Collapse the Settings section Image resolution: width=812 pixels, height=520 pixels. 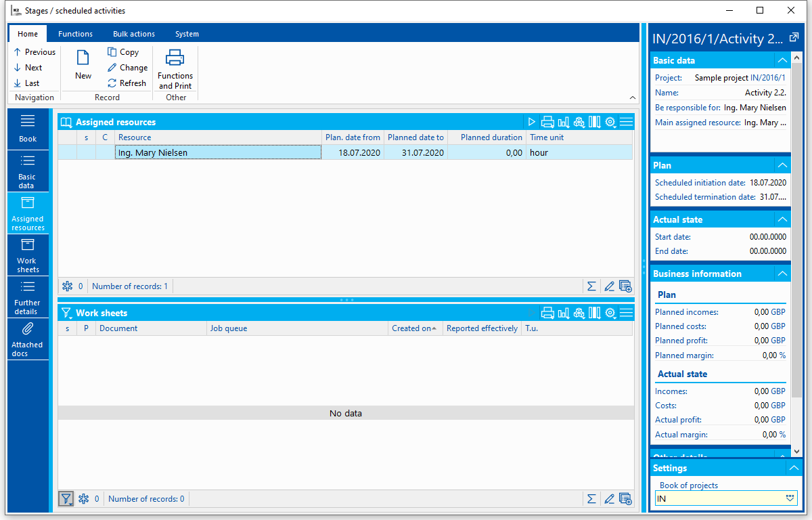[794, 468]
